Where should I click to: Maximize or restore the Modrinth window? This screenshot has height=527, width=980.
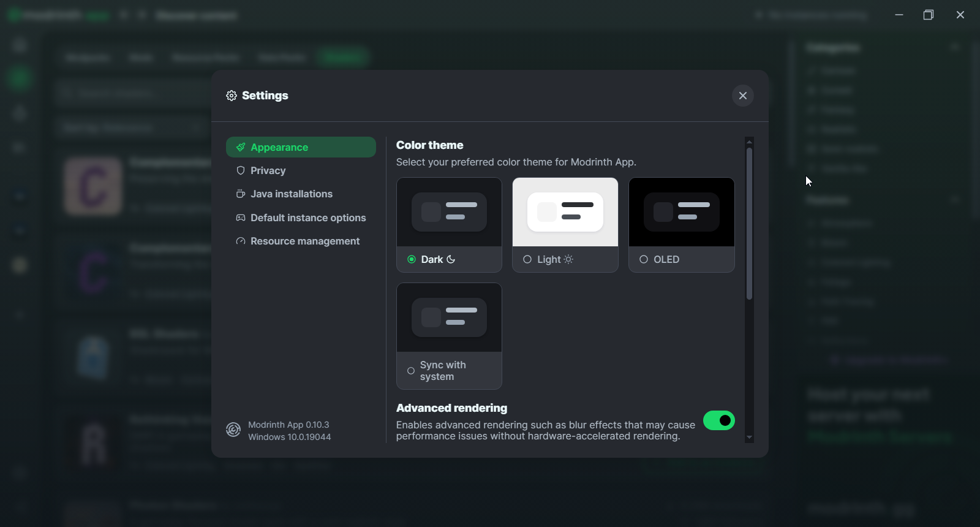click(929, 15)
